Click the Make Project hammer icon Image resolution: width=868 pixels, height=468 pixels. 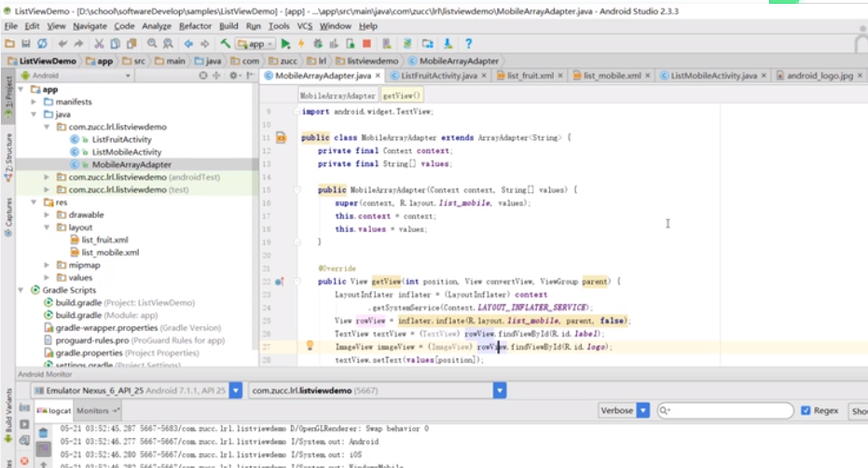(225, 44)
